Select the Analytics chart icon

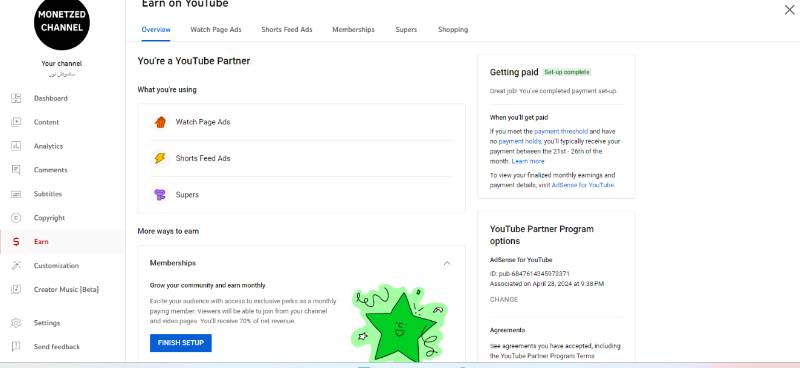coord(16,146)
